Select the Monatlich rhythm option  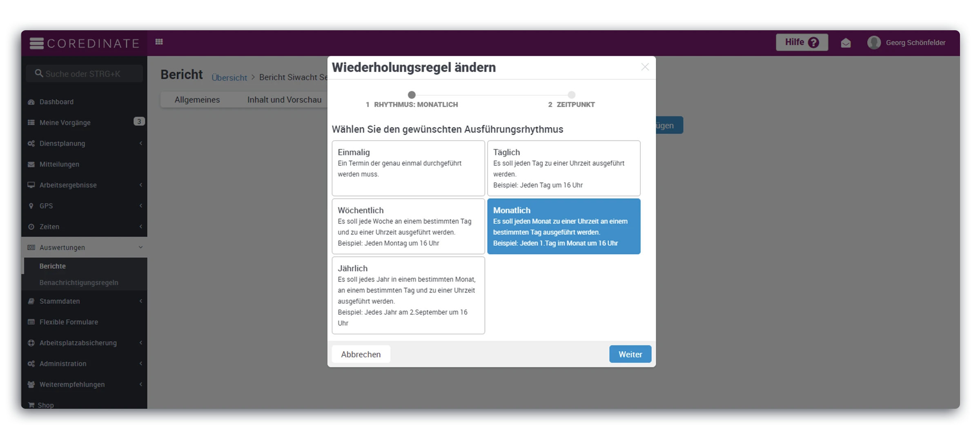click(563, 226)
